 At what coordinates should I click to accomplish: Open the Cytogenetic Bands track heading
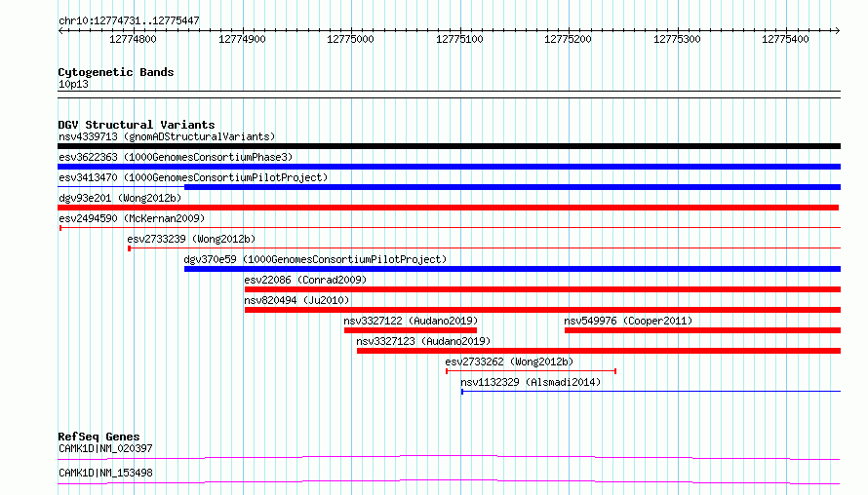click(x=116, y=72)
